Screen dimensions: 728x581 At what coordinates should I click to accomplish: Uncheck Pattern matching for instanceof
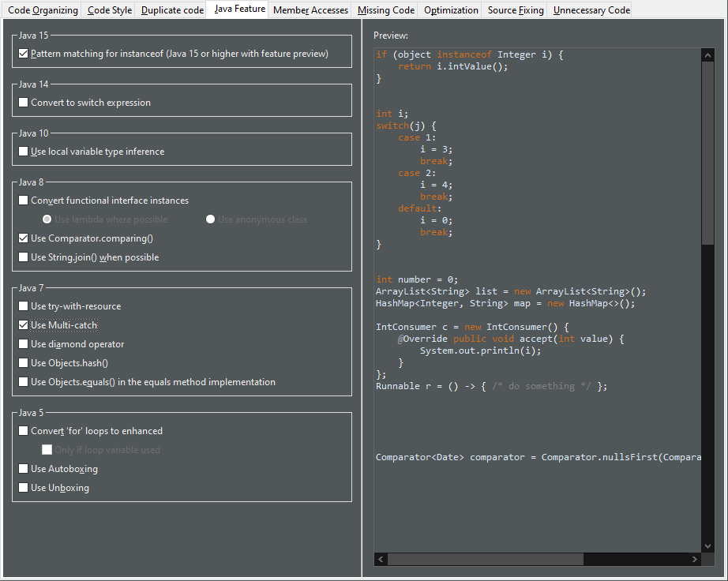(23, 54)
